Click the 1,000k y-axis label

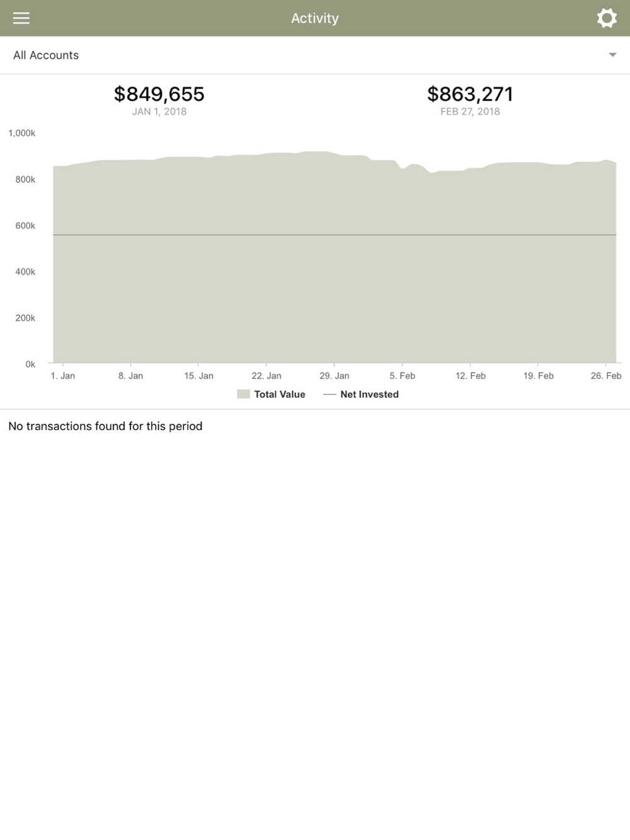click(22, 133)
